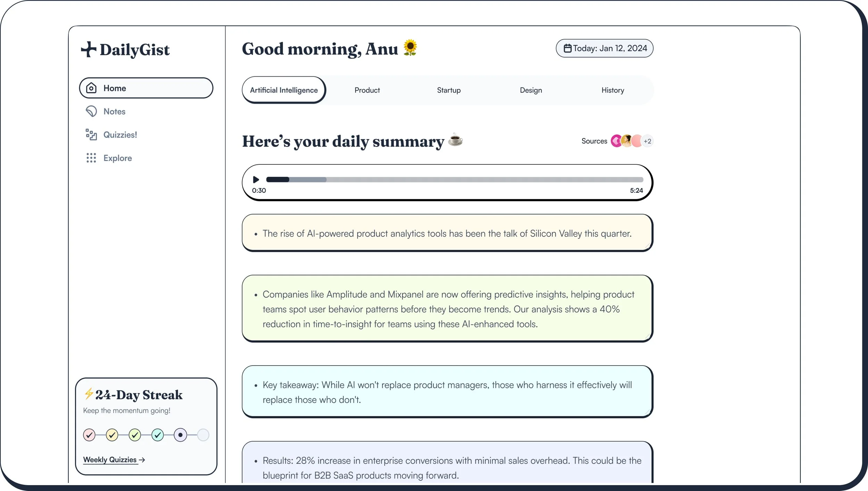The image size is (868, 491).
Task: Click the last empty streak day circle
Action: 203,435
